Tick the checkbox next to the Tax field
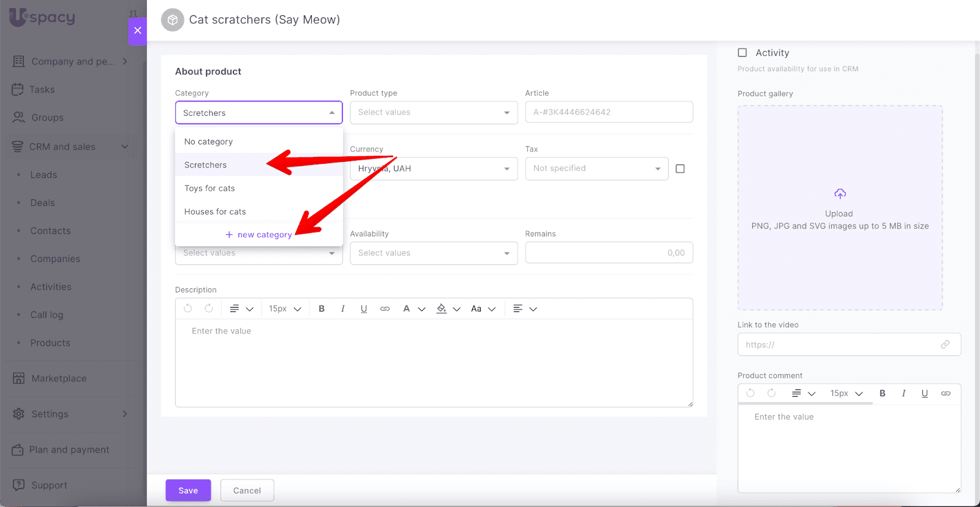 point(680,169)
